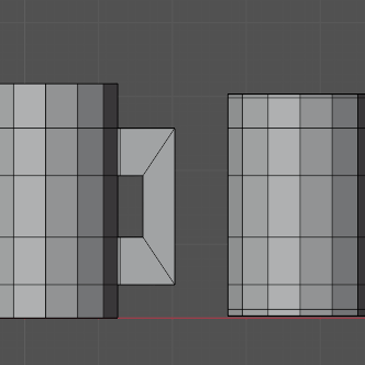Screen dimensions: 365x365
Task: Select the lightest face in left object's bottom row
Action: click(29, 301)
